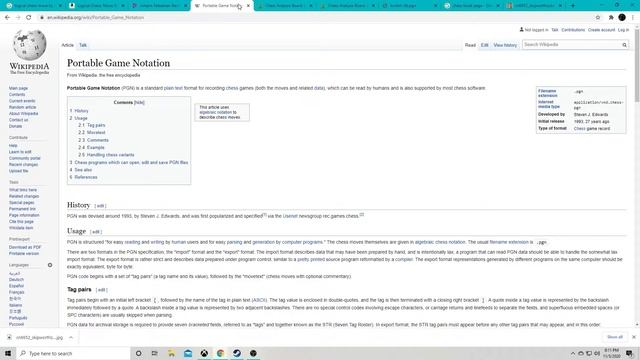Viewport: 640px width, 360px height.
Task: Bookmark this page with the star icon
Action: [x=598, y=18]
